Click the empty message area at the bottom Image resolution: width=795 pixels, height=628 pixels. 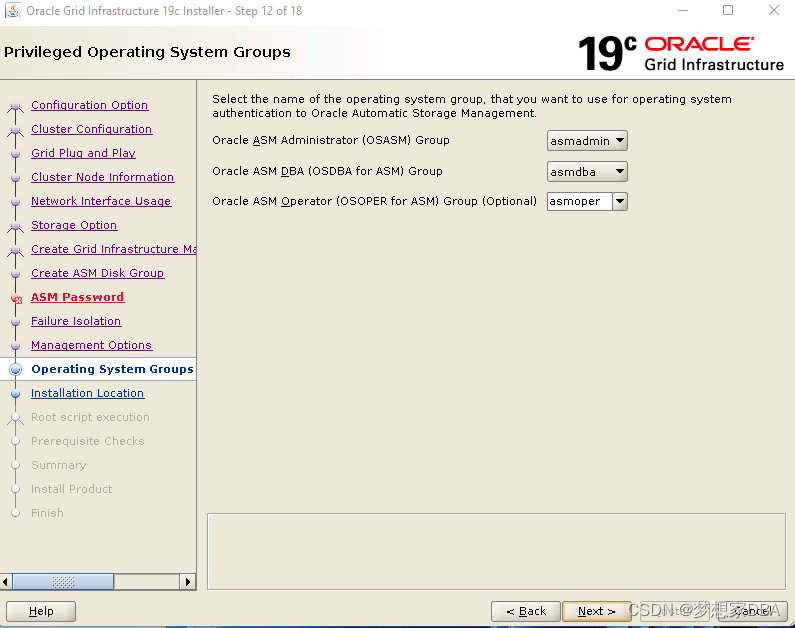tap(496, 551)
